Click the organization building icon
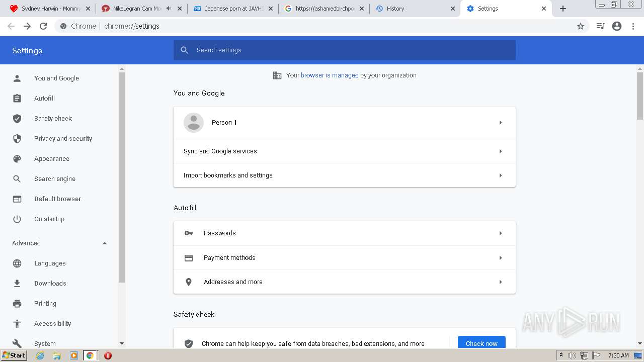 pos(277,75)
